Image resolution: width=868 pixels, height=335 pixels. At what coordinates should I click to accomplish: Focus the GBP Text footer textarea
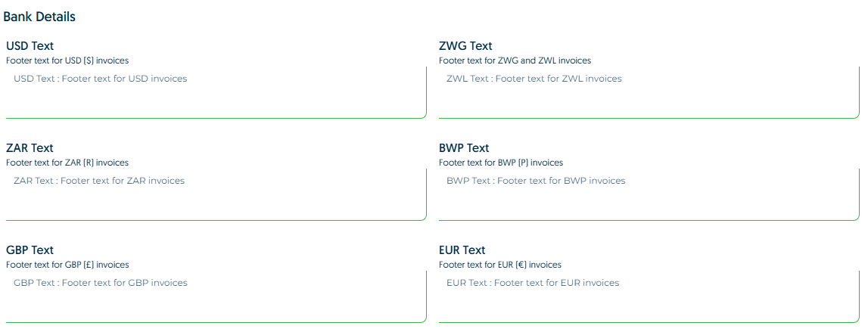click(x=216, y=296)
